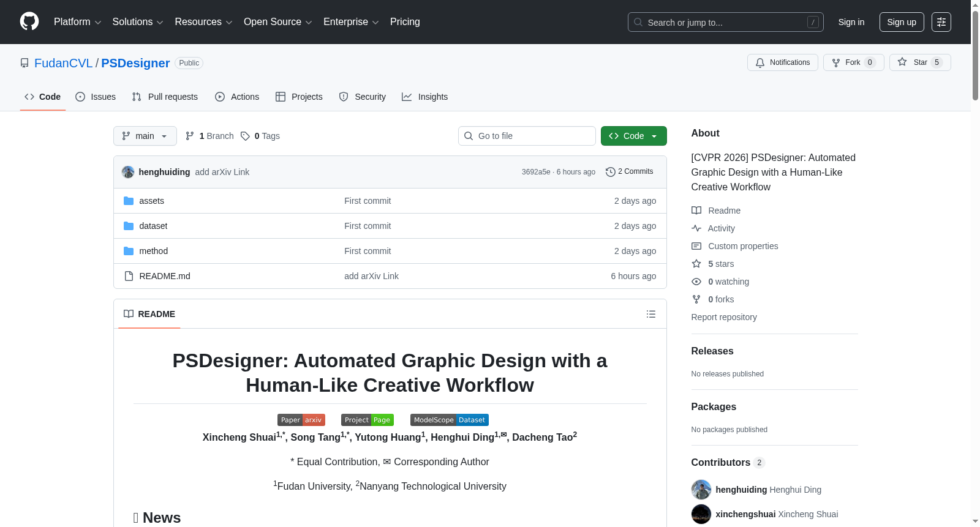Image resolution: width=980 pixels, height=527 pixels.
Task: Open the henghuiding author link
Action: point(164,172)
